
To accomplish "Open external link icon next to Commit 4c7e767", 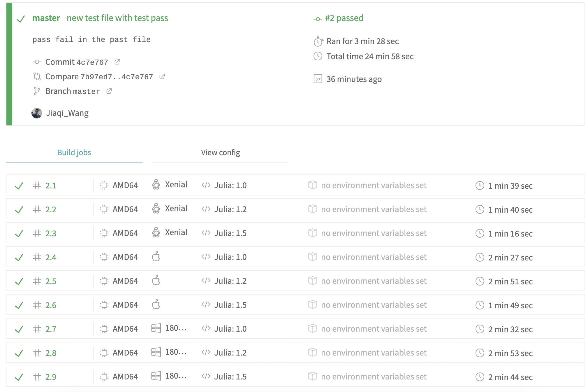I will [117, 62].
